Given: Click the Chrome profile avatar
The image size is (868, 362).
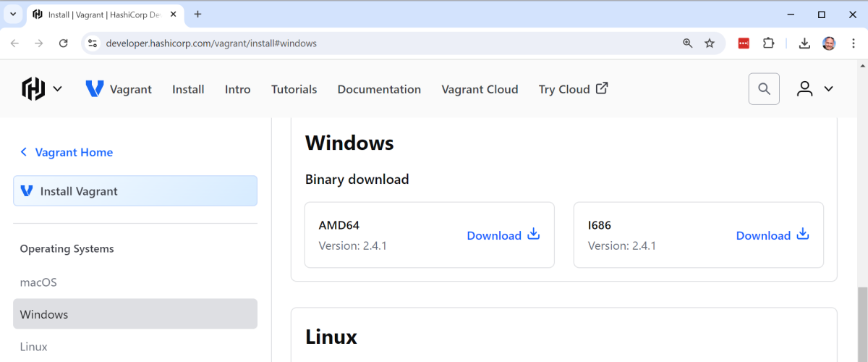Looking at the screenshot, I should (829, 43).
